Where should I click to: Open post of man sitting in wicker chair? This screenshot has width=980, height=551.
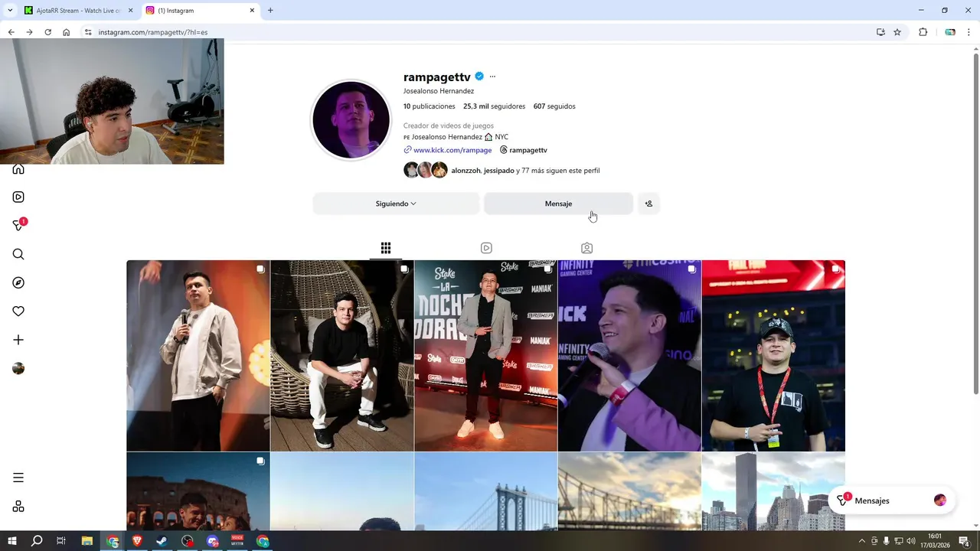pyautogui.click(x=341, y=356)
